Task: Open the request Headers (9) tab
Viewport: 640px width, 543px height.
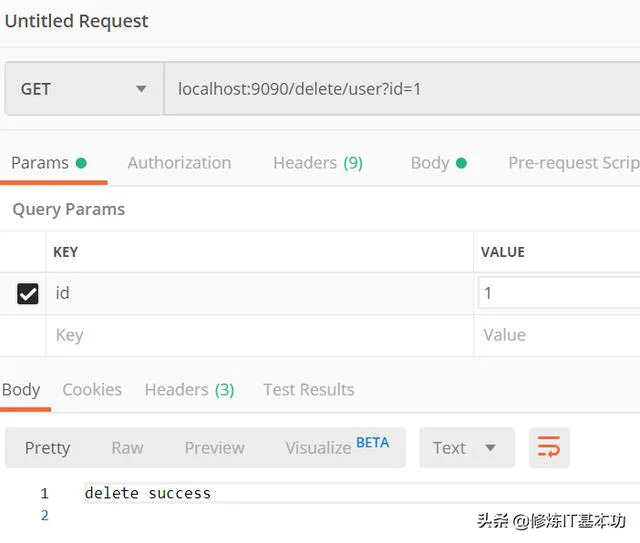Action: pos(318,163)
